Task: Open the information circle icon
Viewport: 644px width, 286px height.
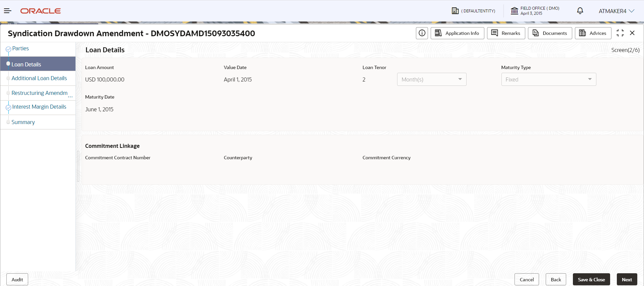Action: coord(422,33)
